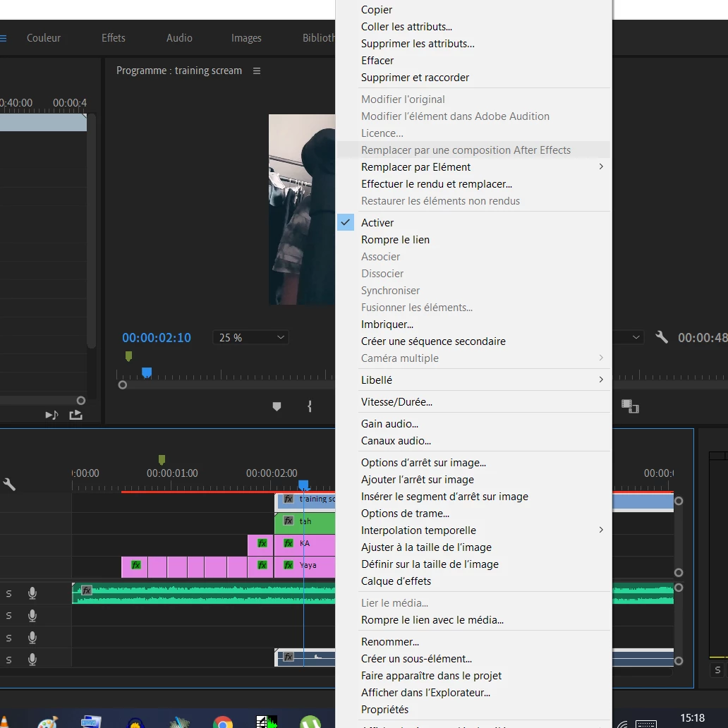Enable voice-over mic on the green waveform track
The width and height of the screenshot is (728, 728).
click(32, 593)
